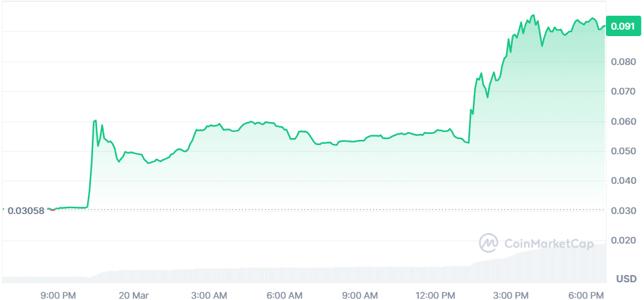Select the 0.080 y-axis price label
Viewport: 644px width, 300px height.
click(x=622, y=62)
